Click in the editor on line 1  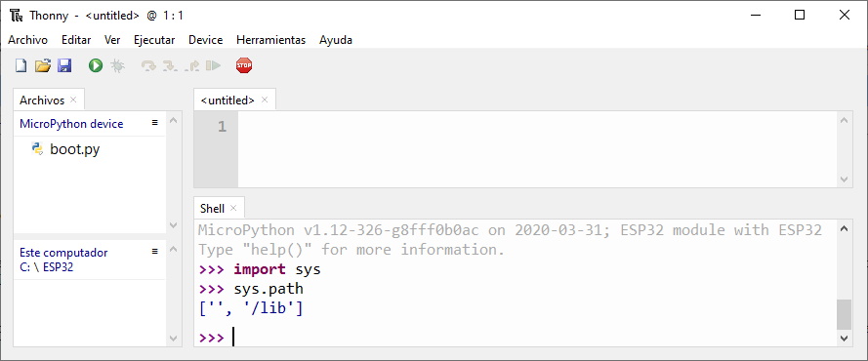click(537, 127)
